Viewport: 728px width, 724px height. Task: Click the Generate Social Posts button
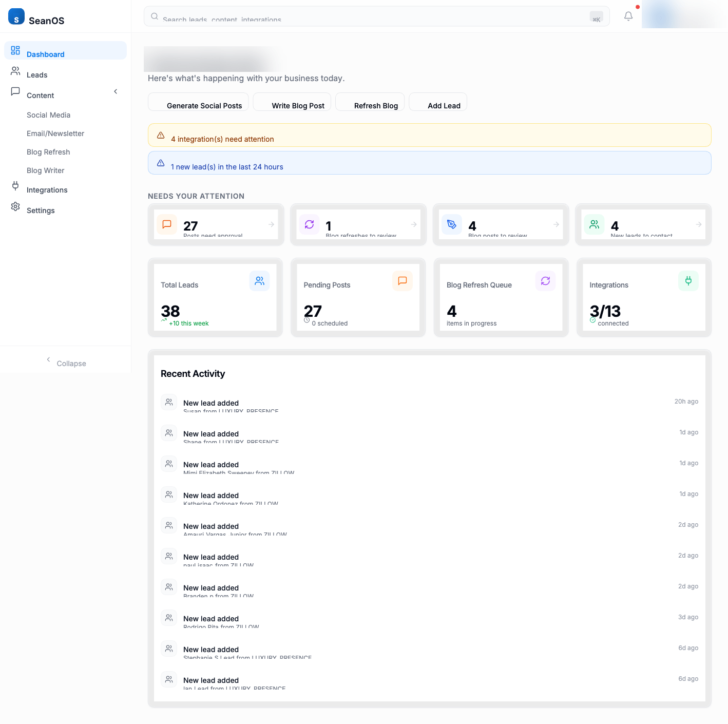coord(204,105)
